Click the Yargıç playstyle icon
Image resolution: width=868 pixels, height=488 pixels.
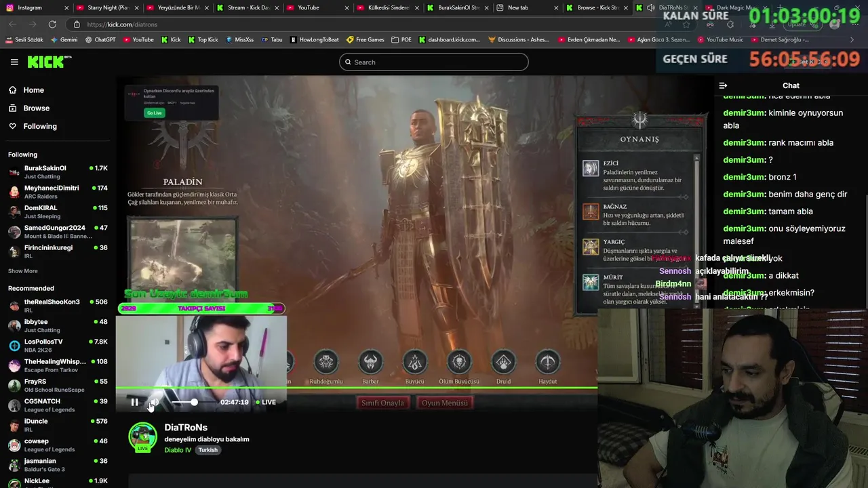tap(591, 247)
